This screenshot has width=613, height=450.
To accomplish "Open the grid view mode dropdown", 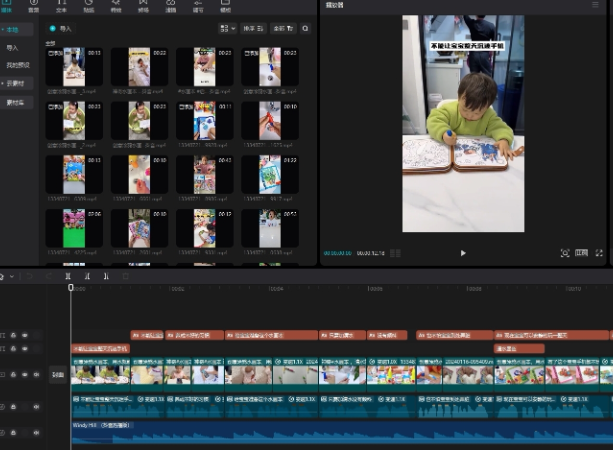I will [227, 29].
